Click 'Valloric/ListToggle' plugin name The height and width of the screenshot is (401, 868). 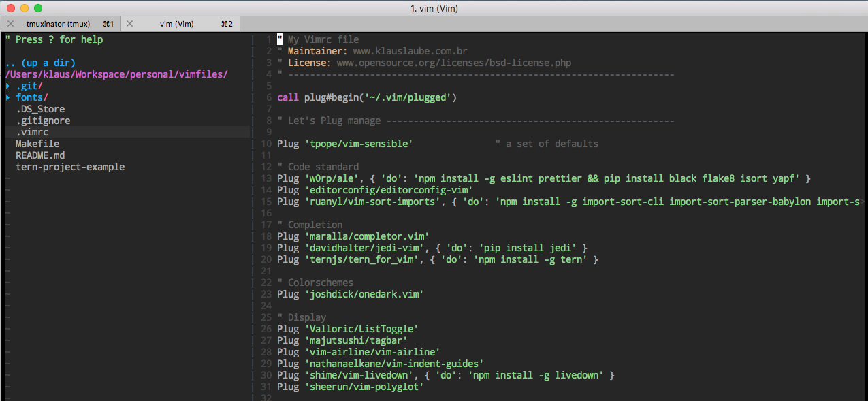[x=361, y=329]
